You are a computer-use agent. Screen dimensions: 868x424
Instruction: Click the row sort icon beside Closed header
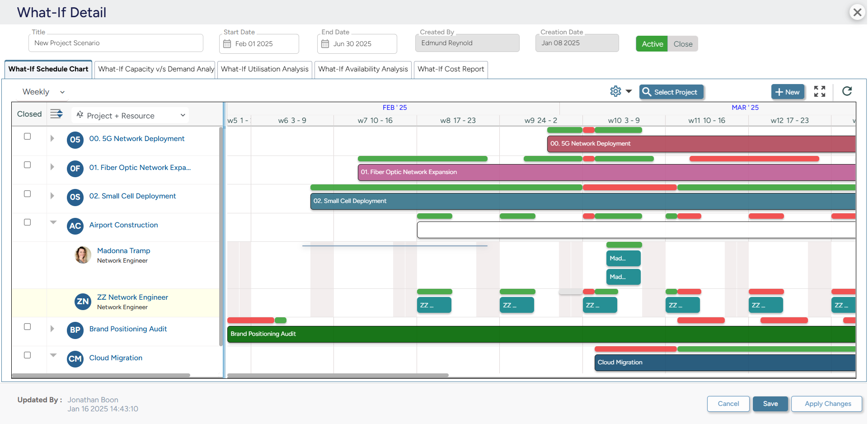click(x=57, y=114)
